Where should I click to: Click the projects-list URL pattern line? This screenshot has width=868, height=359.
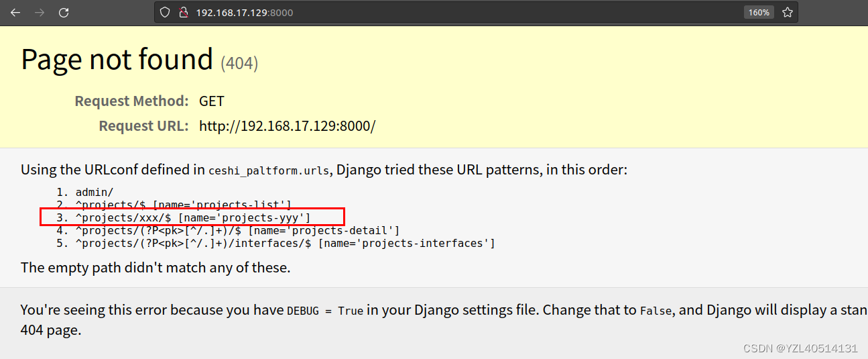[183, 205]
